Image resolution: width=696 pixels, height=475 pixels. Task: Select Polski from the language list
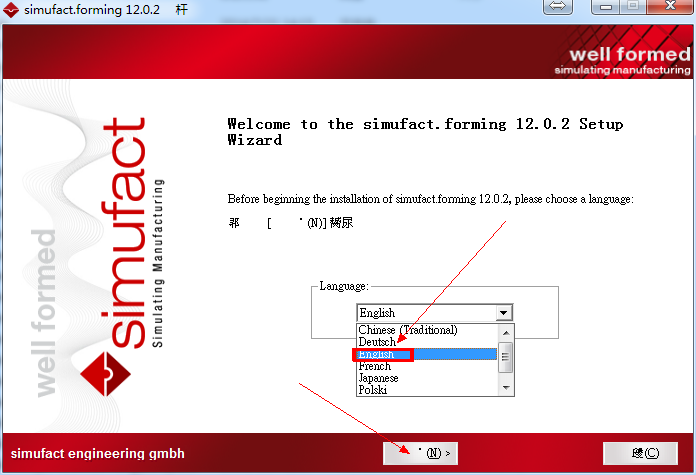[x=427, y=390]
